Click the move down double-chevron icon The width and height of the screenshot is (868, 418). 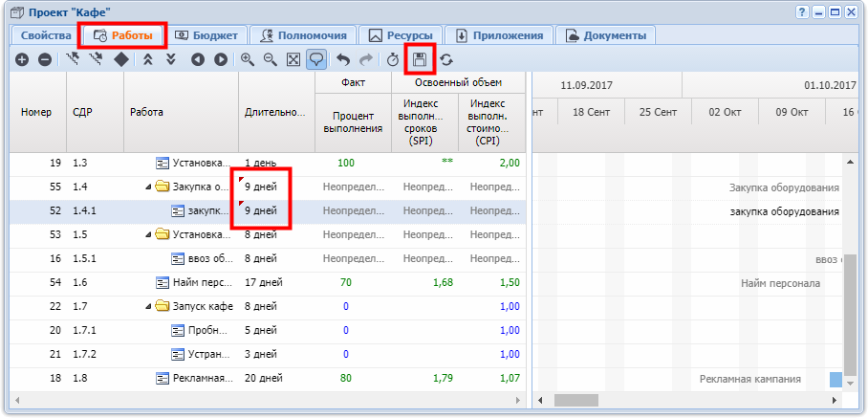point(170,60)
